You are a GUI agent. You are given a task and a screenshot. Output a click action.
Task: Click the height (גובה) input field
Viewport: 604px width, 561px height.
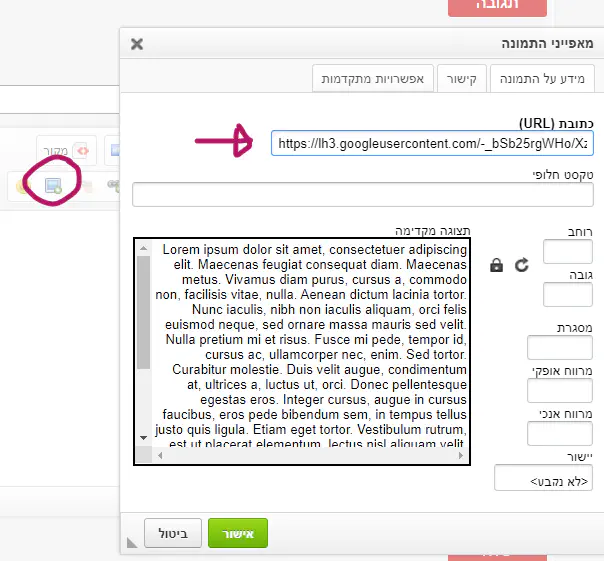point(567,294)
